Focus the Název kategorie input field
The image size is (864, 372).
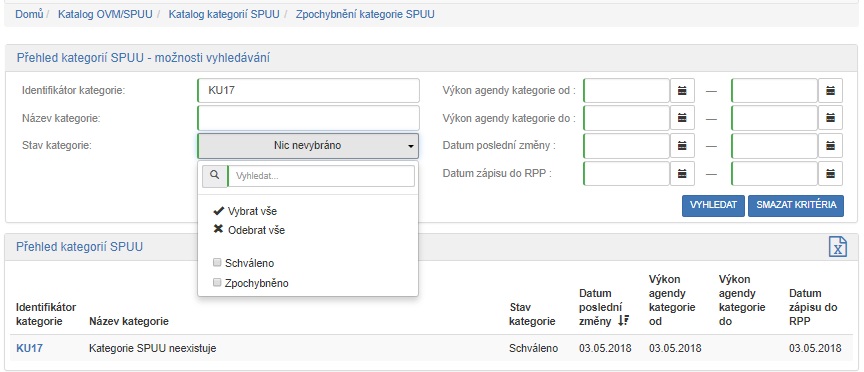click(x=308, y=118)
